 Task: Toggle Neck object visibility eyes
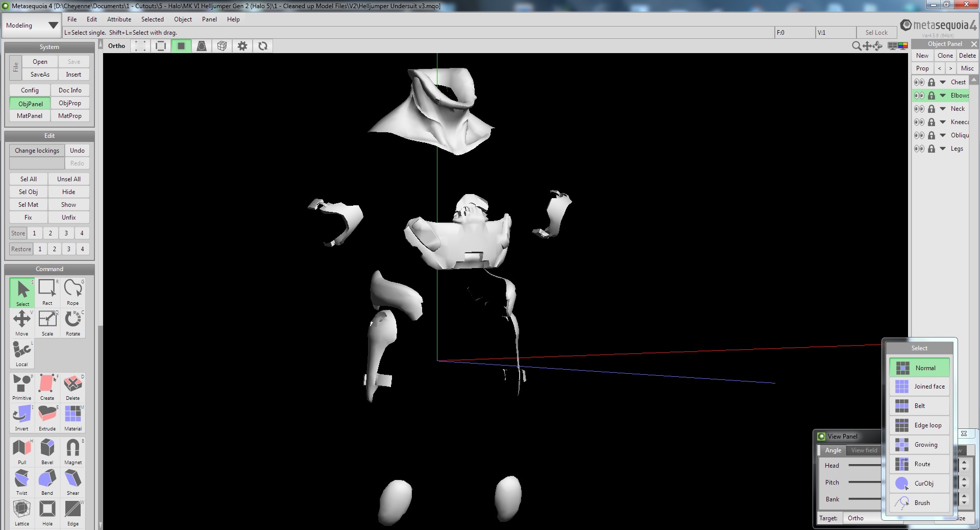(x=919, y=109)
